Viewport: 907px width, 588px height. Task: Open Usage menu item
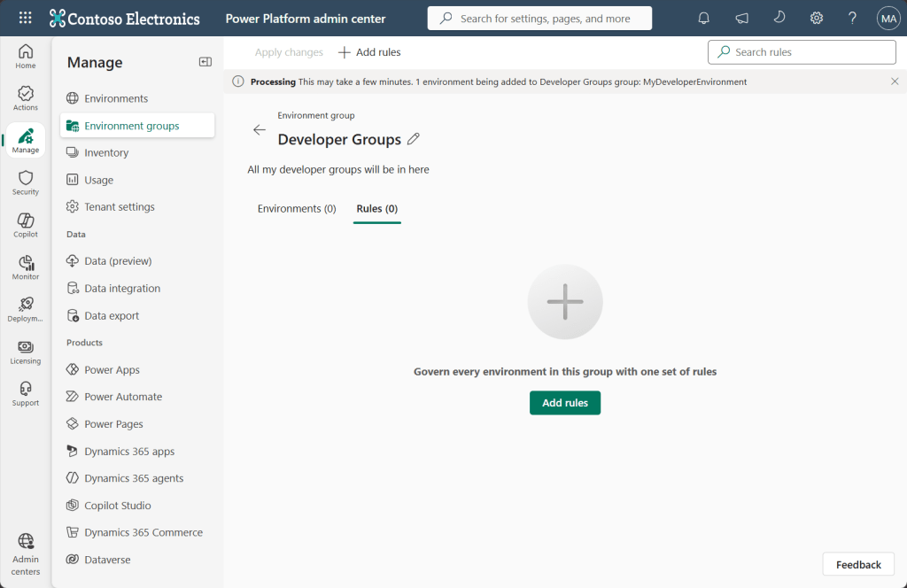137,180
